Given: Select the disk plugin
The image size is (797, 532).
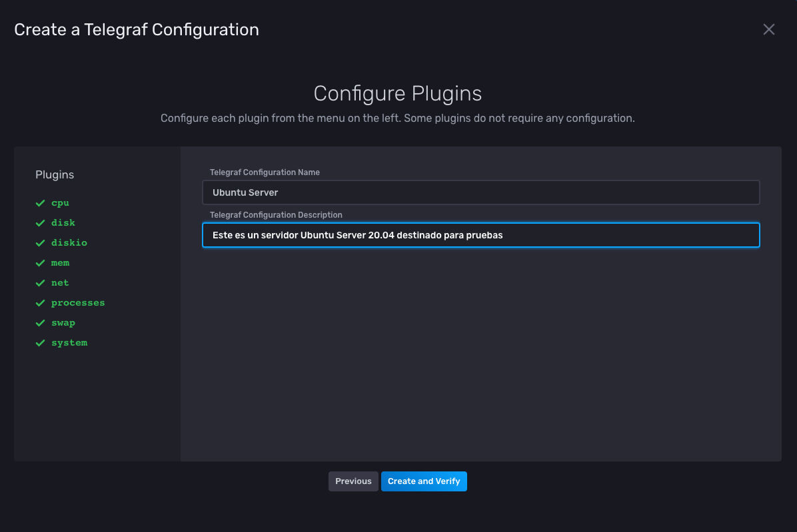Looking at the screenshot, I should click(63, 223).
